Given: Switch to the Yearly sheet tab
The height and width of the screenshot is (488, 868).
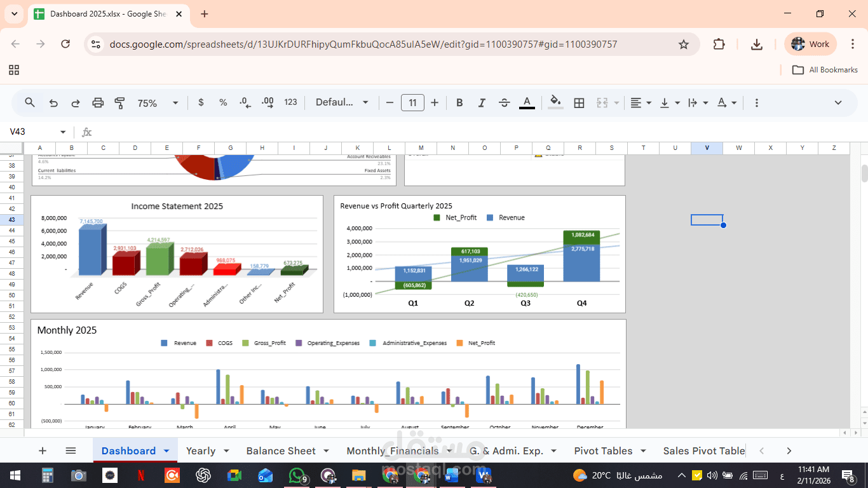Looking at the screenshot, I should click(x=201, y=451).
